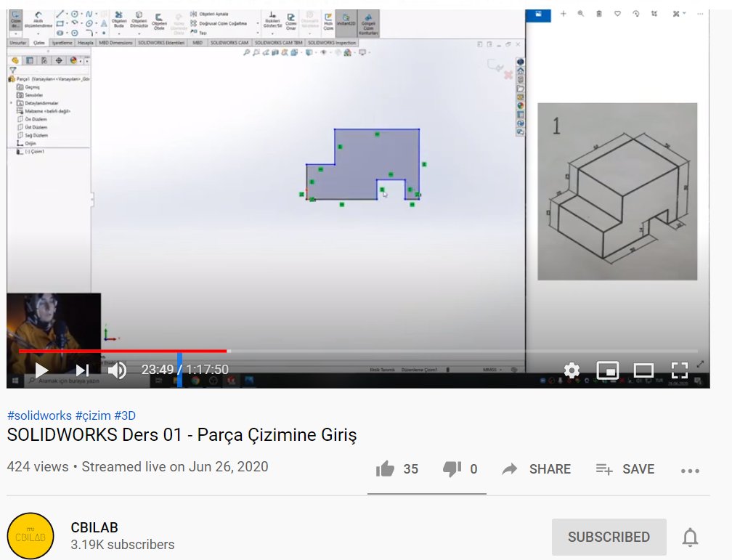Click the Hızlı Çizim tool
Screen dimensions: 732x560
[328, 22]
